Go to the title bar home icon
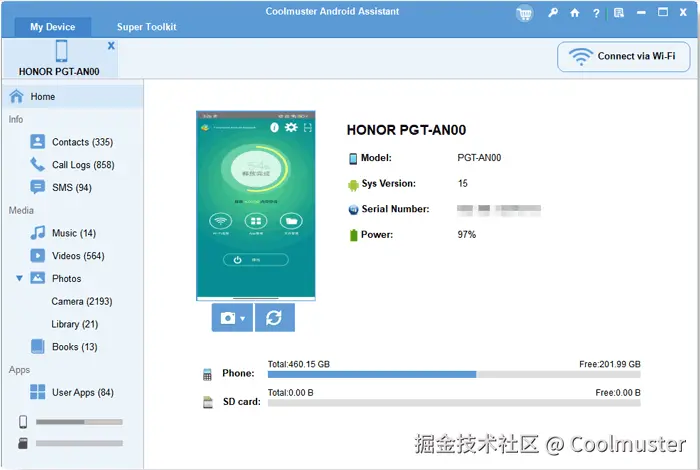The width and height of the screenshot is (700, 470). (x=575, y=13)
